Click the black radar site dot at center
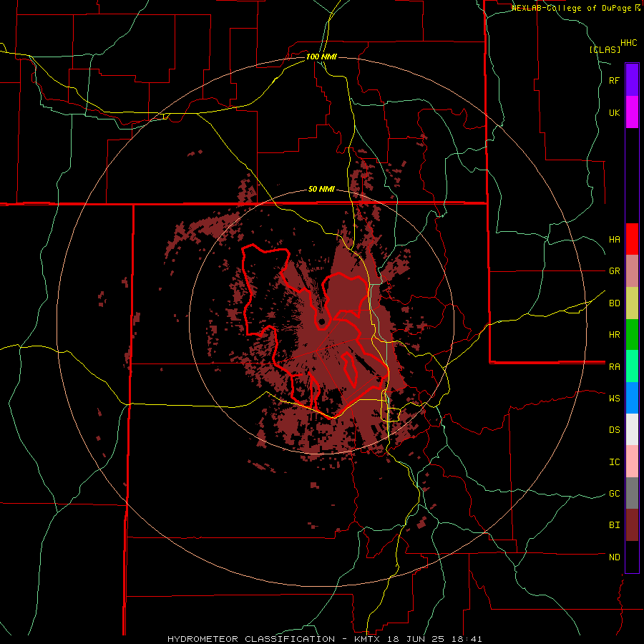 [321, 321]
